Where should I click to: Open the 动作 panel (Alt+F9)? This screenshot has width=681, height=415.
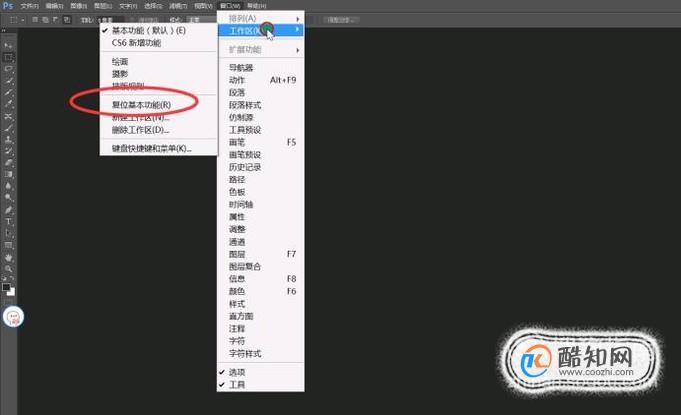click(261, 80)
